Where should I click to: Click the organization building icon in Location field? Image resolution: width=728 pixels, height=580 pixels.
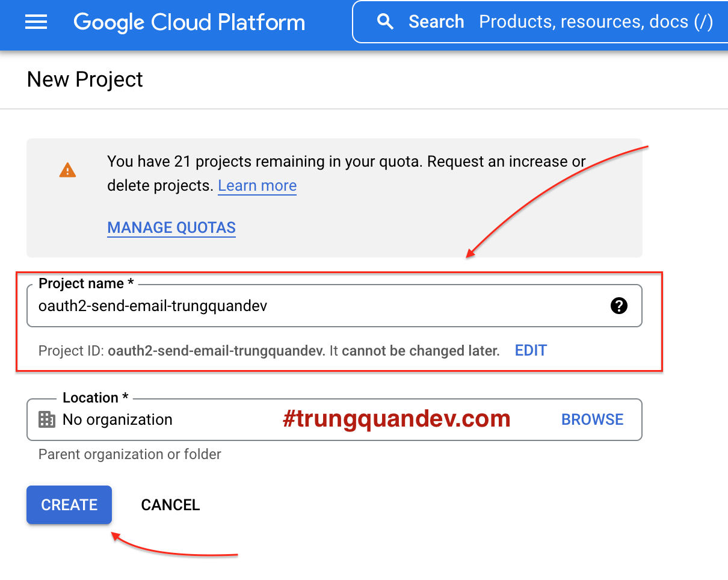(45, 419)
